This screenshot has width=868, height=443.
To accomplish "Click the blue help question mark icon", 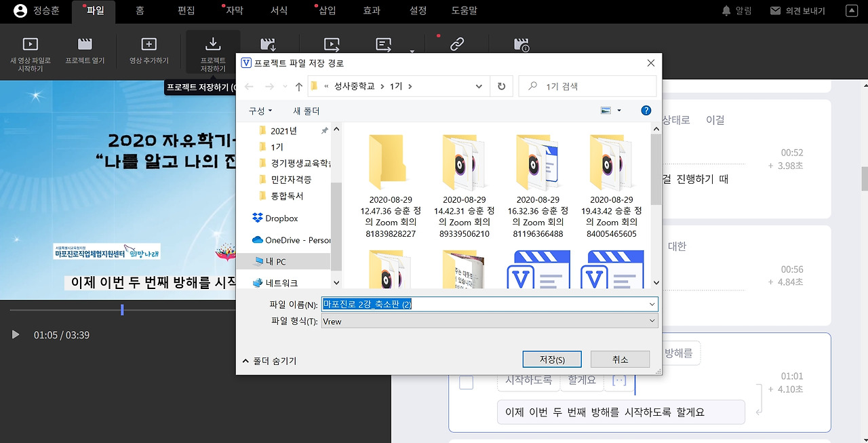I will coord(645,110).
